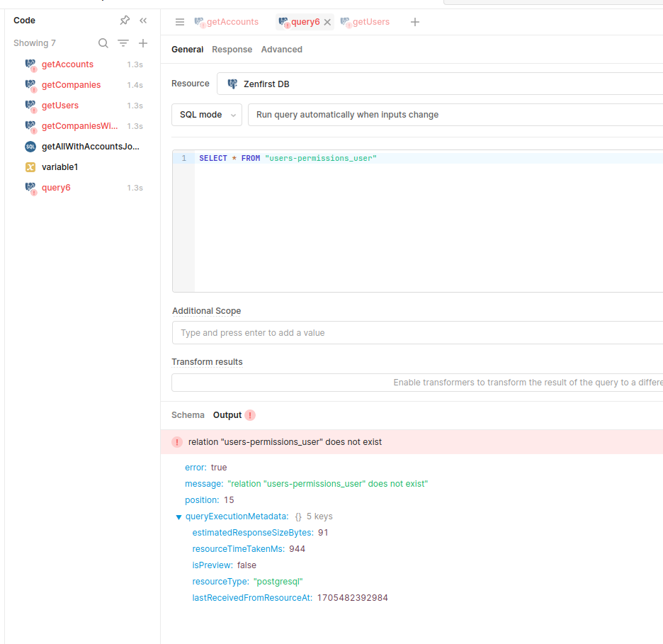Open the Zenfirst DB resource selector
663x644 pixels.
[439, 84]
